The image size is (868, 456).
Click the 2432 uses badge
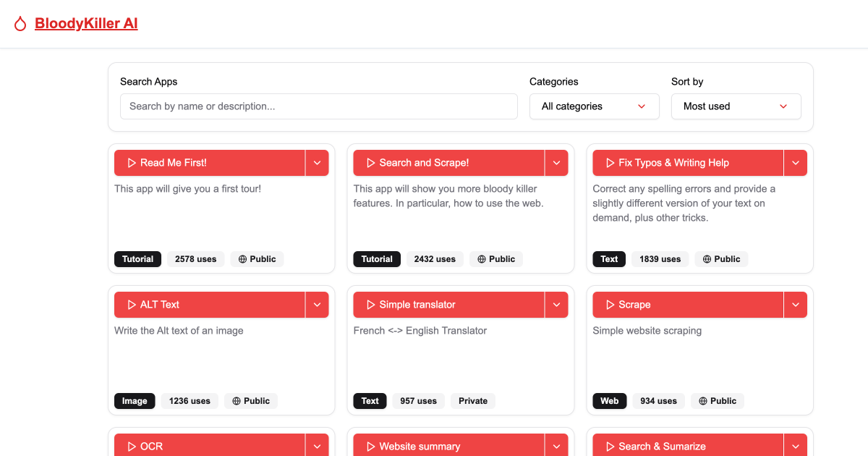[435, 259]
